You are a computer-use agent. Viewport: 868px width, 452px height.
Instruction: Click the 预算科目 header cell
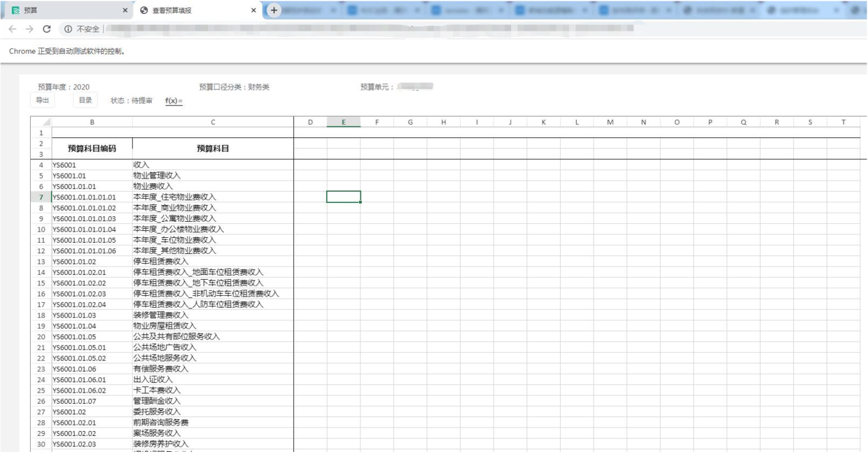point(213,148)
